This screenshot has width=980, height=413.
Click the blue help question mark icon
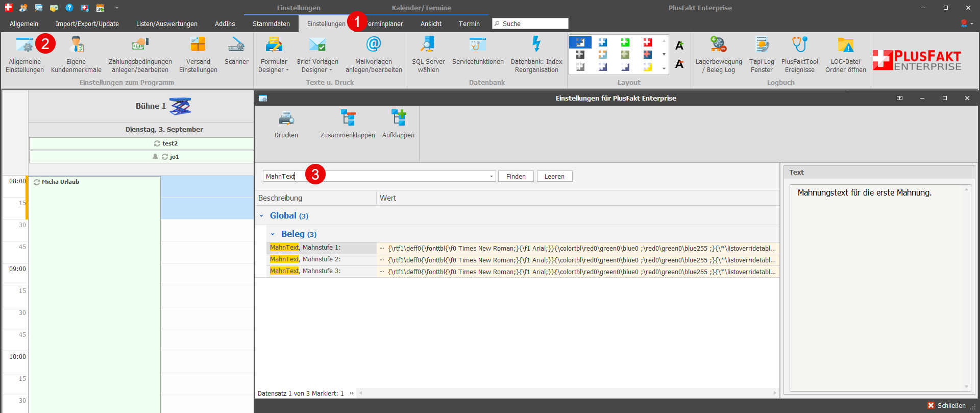tap(69, 8)
